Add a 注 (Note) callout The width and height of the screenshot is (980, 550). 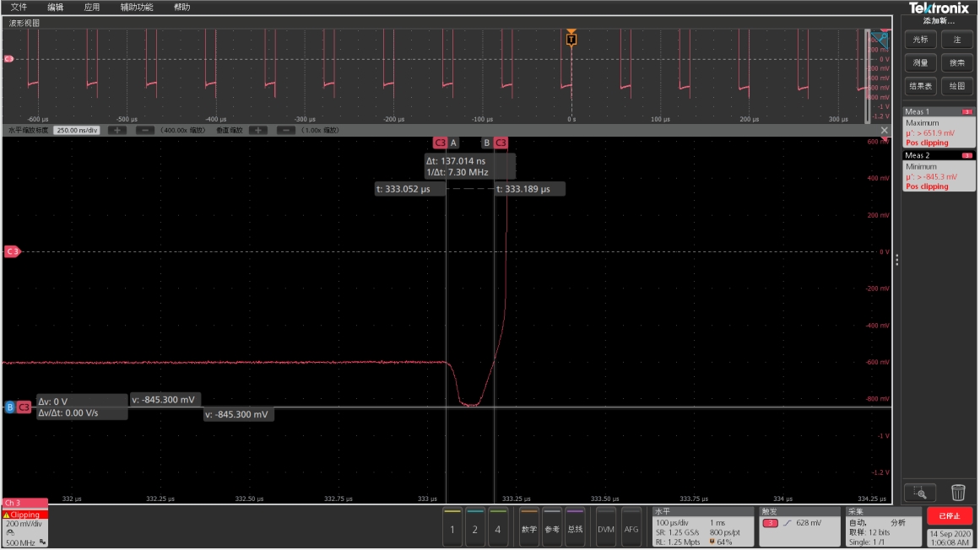click(x=957, y=40)
